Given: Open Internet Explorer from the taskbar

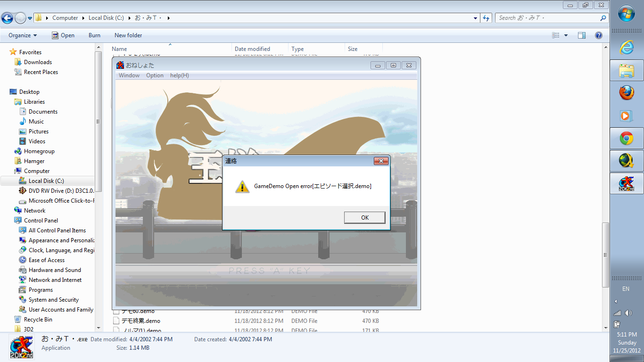Looking at the screenshot, I should point(627,47).
